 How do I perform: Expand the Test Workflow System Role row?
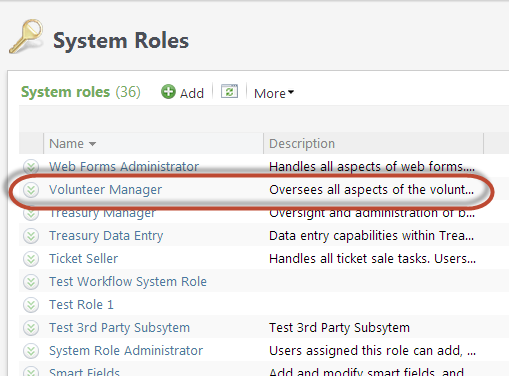pyautogui.click(x=31, y=282)
